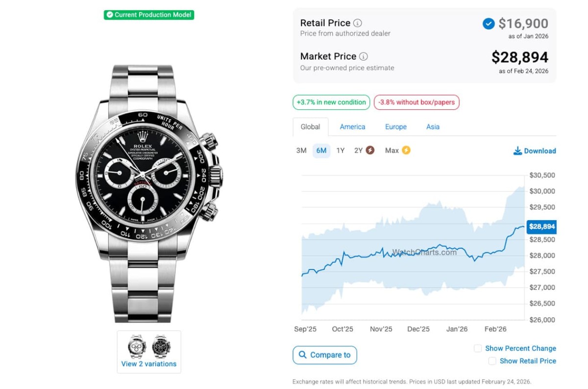Click the $28,894 price marker on chart
This screenshot has height=389, width=588.
[x=541, y=227]
